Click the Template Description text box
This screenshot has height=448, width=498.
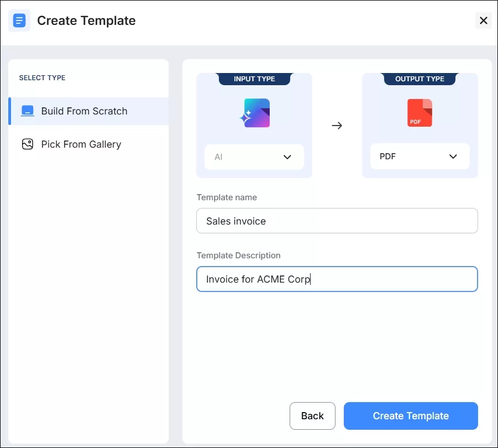tap(337, 279)
